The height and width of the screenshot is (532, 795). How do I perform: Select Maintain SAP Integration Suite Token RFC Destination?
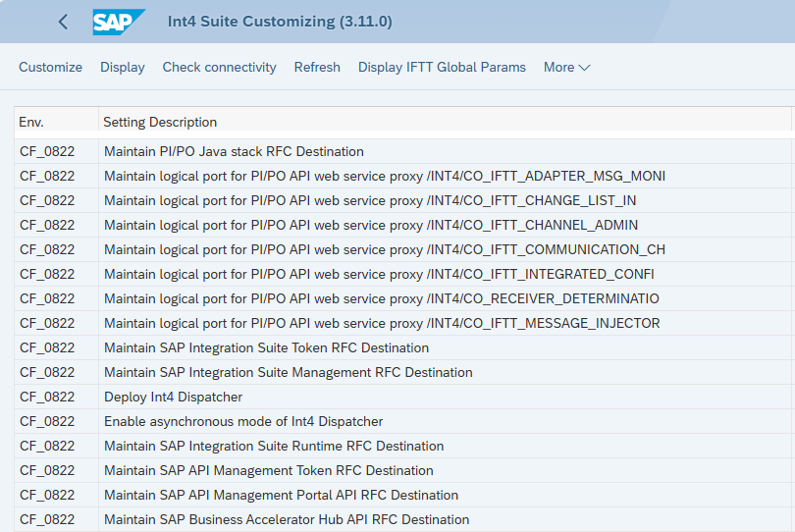266,347
